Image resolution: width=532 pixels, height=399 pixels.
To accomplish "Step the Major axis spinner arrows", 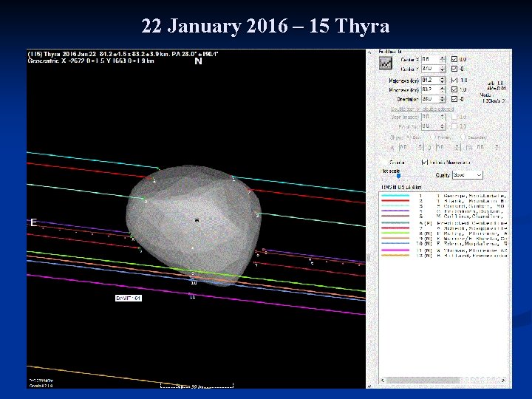I will point(442,81).
